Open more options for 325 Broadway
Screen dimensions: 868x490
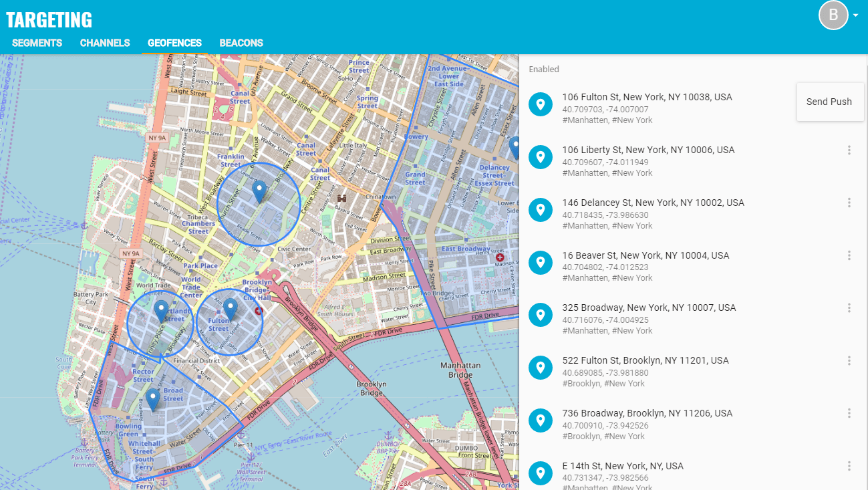(x=849, y=308)
